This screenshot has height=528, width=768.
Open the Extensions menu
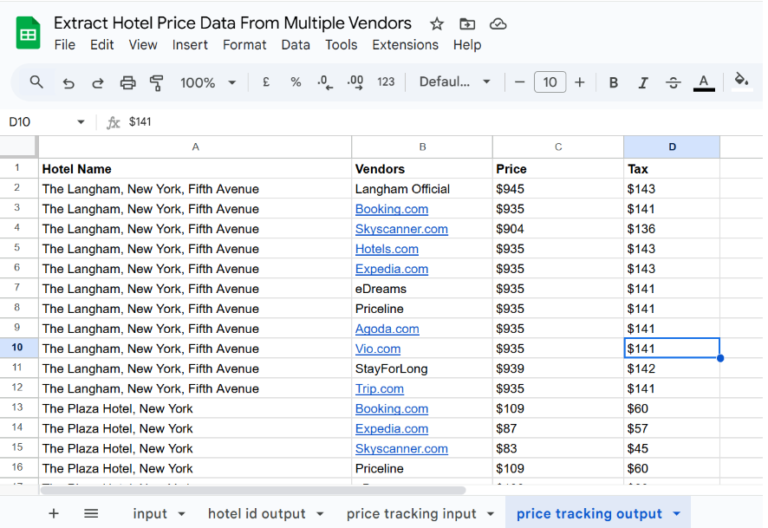[405, 45]
